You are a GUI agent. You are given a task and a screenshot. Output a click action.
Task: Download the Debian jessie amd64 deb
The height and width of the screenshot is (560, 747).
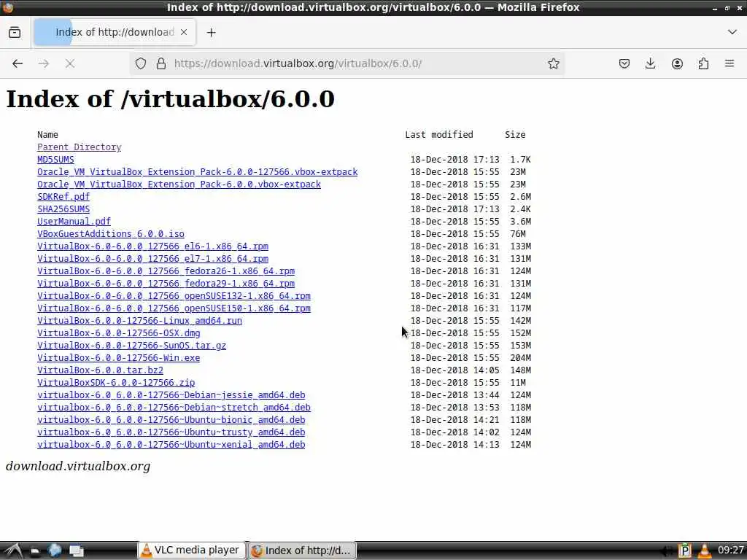click(x=171, y=394)
